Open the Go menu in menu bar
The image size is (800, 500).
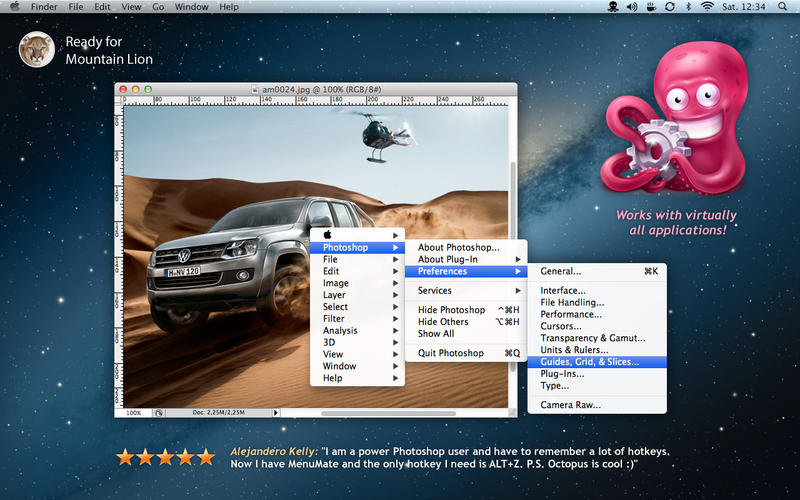pos(159,7)
